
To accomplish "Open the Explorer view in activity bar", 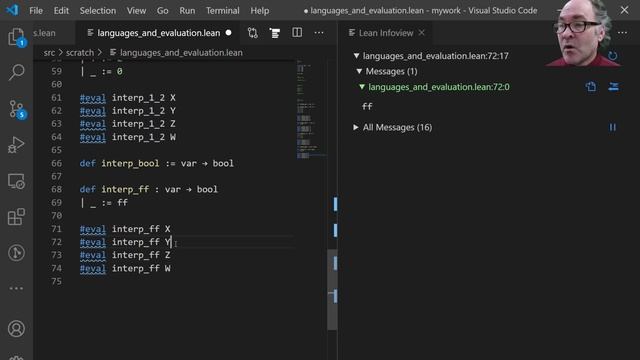I will 16,37.
